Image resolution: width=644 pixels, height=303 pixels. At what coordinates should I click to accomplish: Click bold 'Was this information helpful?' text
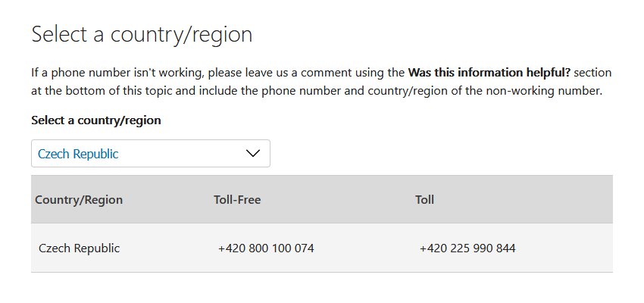489,73
